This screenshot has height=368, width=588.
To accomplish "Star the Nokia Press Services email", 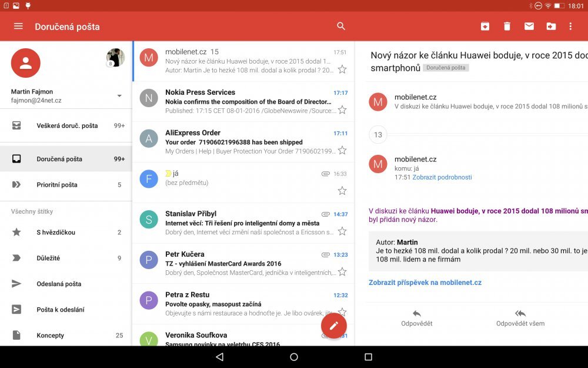I will [342, 110].
